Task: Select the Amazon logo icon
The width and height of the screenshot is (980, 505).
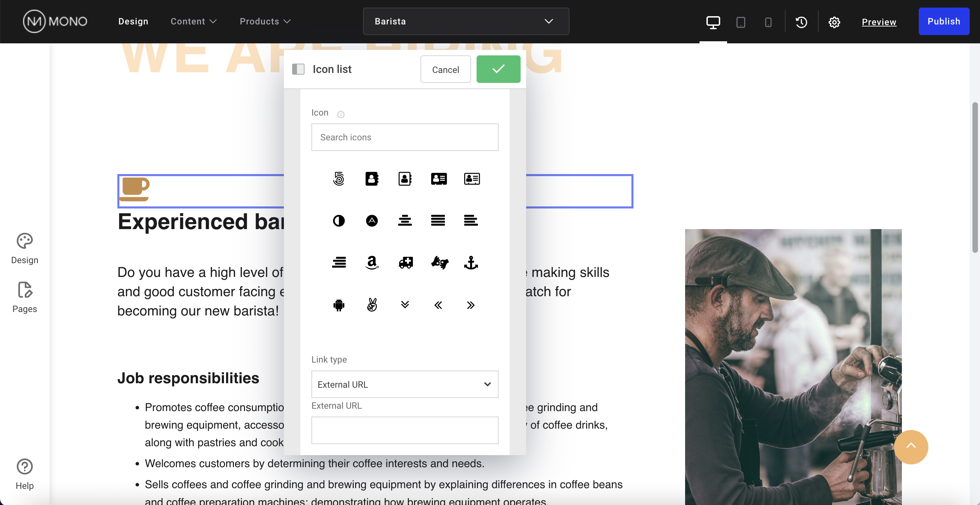Action: 372,262
